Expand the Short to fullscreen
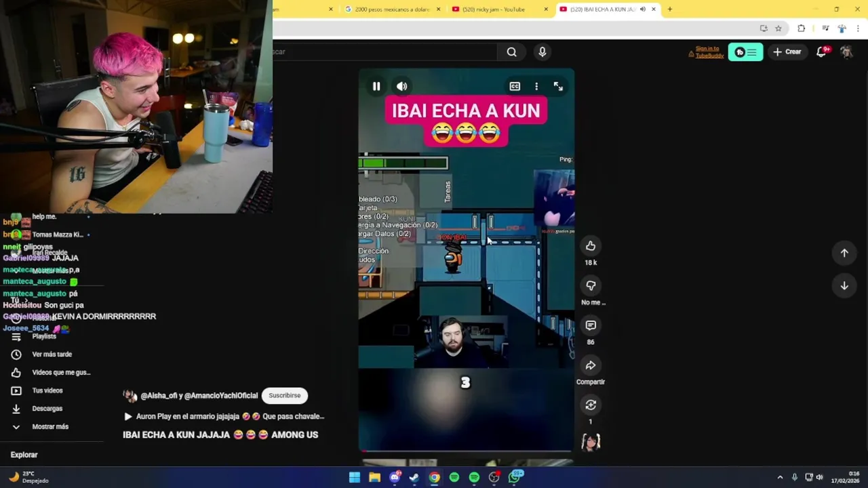 click(558, 86)
